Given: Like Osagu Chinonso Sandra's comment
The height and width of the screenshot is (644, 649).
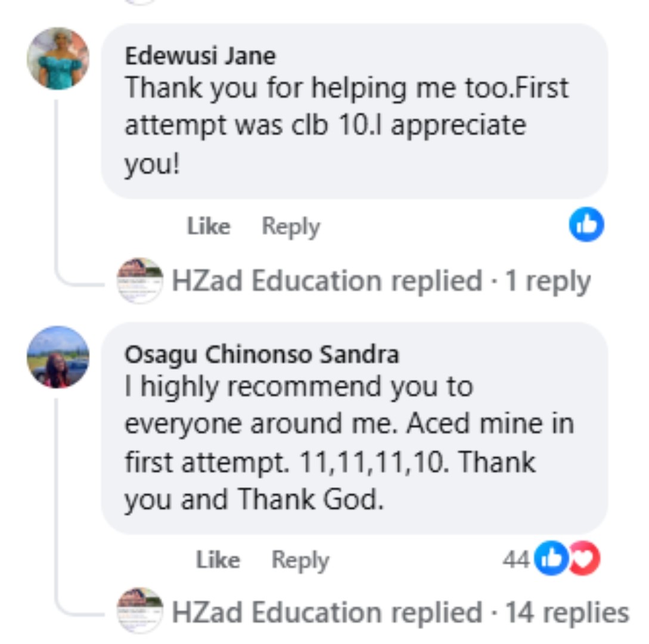Looking at the screenshot, I should [x=218, y=560].
